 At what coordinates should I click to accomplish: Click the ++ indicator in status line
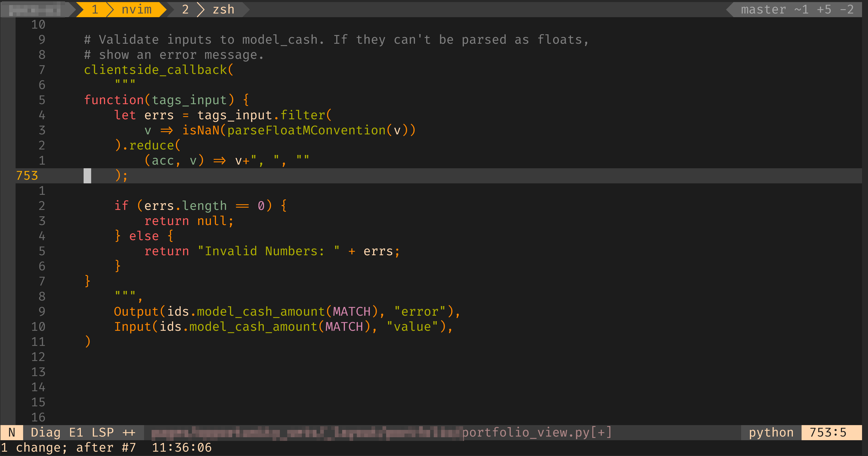pyautogui.click(x=129, y=432)
